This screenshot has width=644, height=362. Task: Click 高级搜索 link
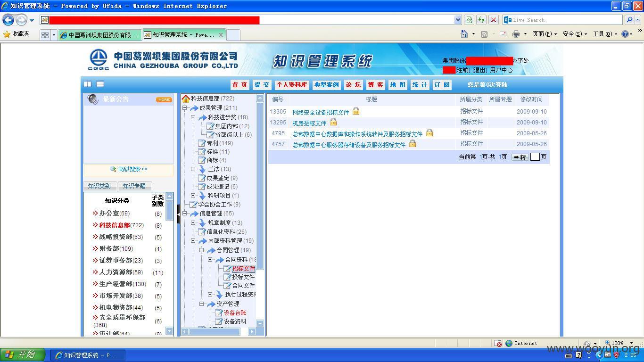coord(132,169)
